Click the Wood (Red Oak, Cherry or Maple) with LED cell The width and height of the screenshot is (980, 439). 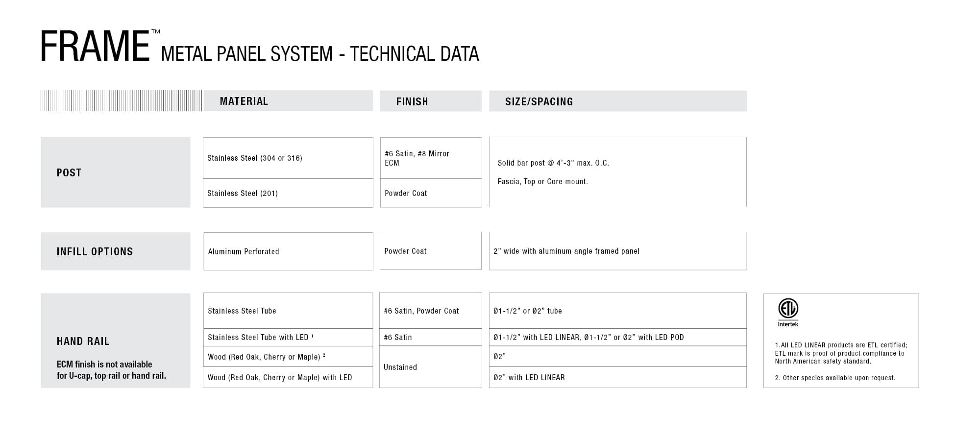[x=280, y=377]
